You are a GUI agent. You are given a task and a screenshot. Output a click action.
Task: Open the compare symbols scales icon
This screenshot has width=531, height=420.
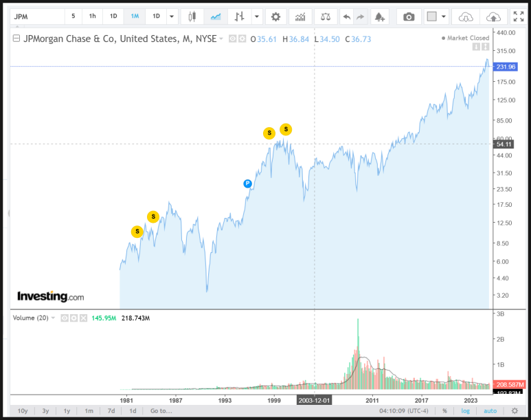(x=326, y=16)
